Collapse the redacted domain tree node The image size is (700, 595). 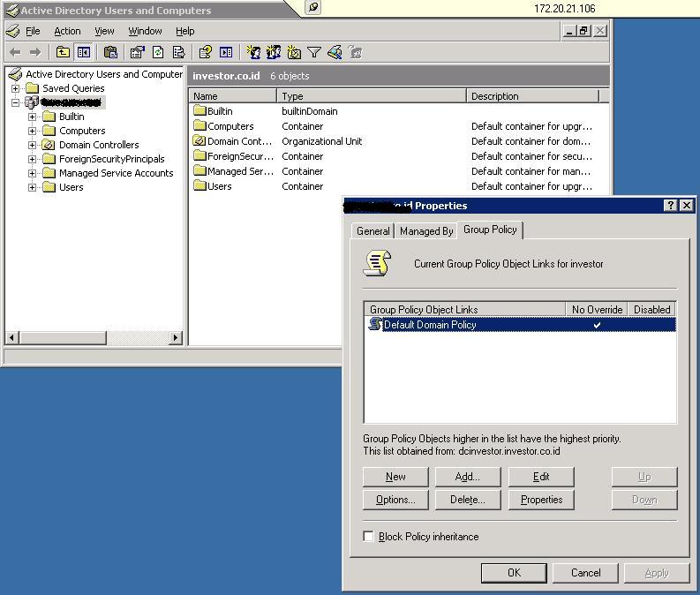coord(16,102)
